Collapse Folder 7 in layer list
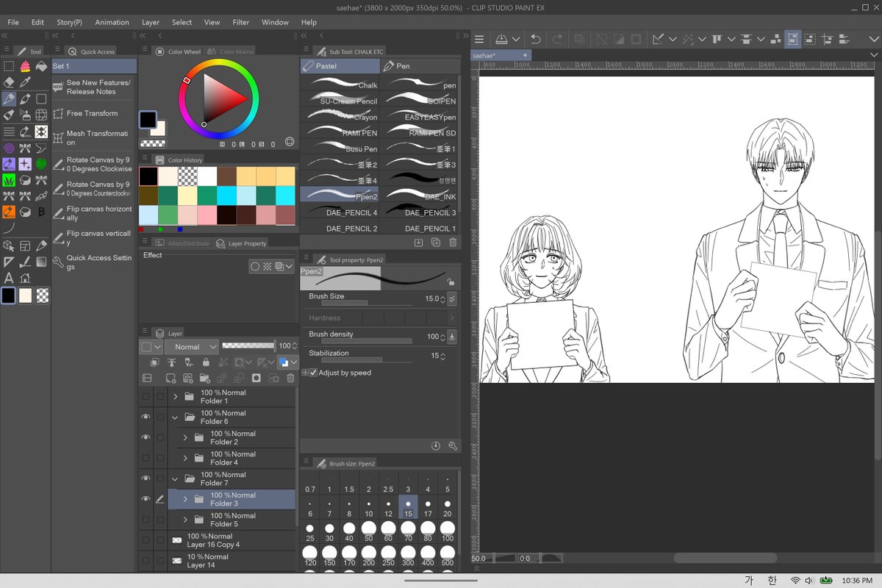882x588 pixels. [x=175, y=478]
